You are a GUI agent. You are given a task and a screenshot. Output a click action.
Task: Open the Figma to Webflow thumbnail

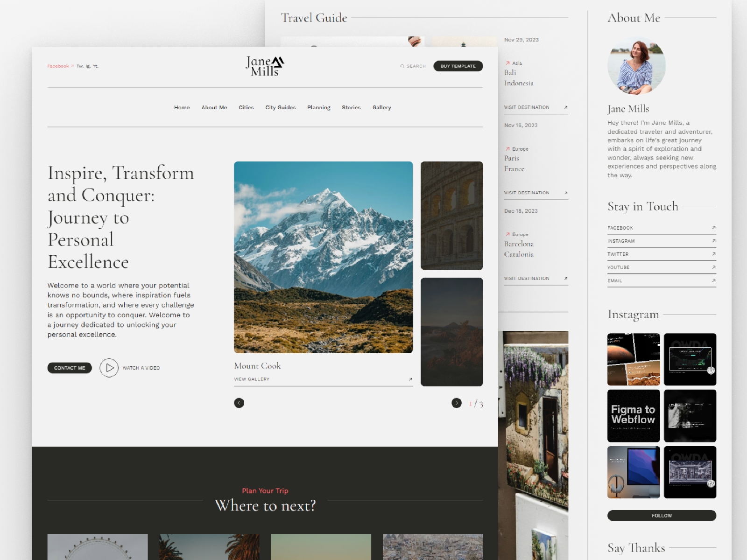coord(634,415)
